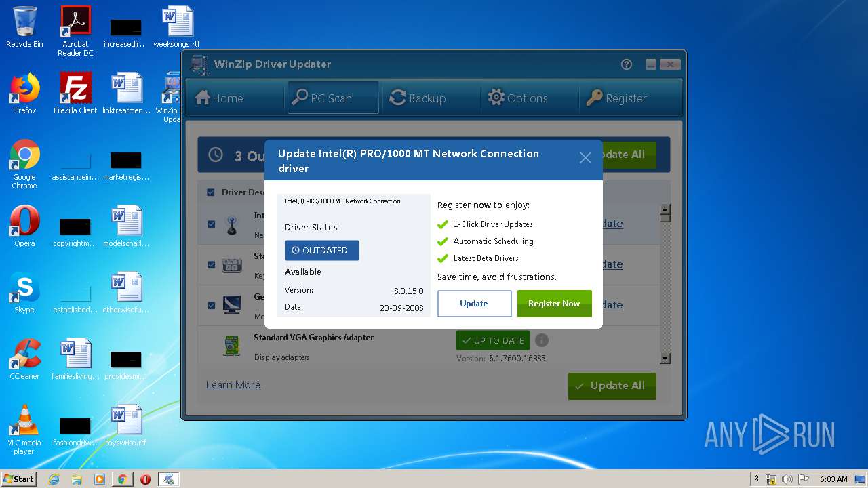The image size is (868, 488).
Task: Launch Opera from the desktop
Action: pyautogui.click(x=24, y=226)
